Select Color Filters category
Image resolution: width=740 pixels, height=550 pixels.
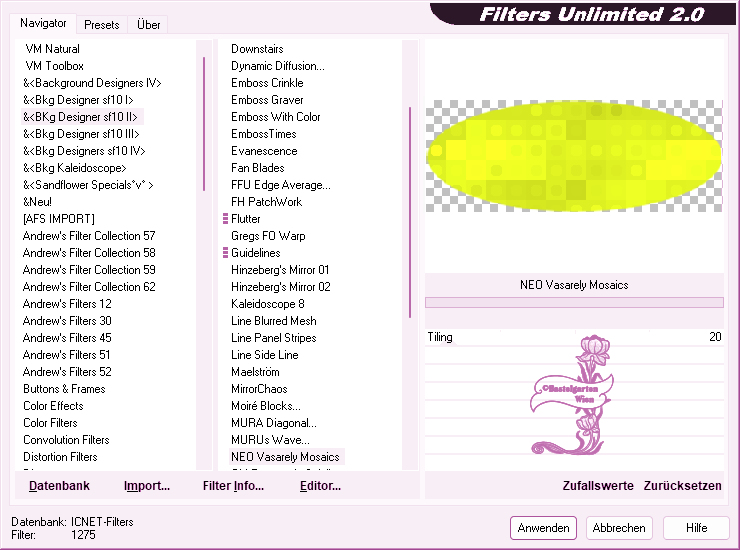(x=50, y=423)
